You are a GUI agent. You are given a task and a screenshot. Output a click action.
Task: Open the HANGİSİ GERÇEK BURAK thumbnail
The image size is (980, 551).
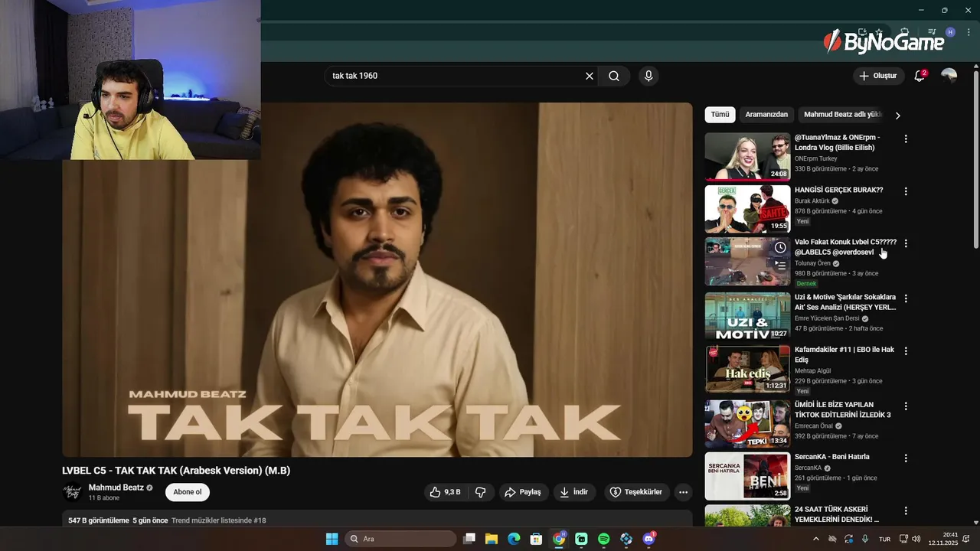click(x=747, y=209)
